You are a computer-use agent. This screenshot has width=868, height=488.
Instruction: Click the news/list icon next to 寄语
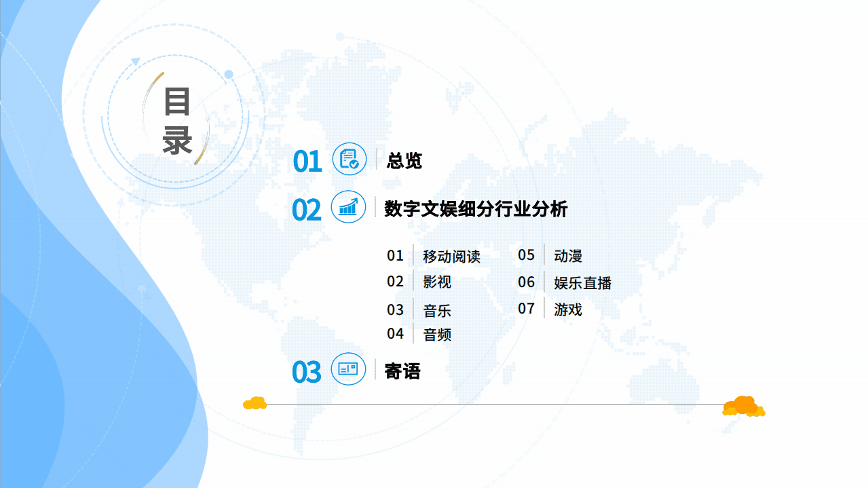coord(347,370)
